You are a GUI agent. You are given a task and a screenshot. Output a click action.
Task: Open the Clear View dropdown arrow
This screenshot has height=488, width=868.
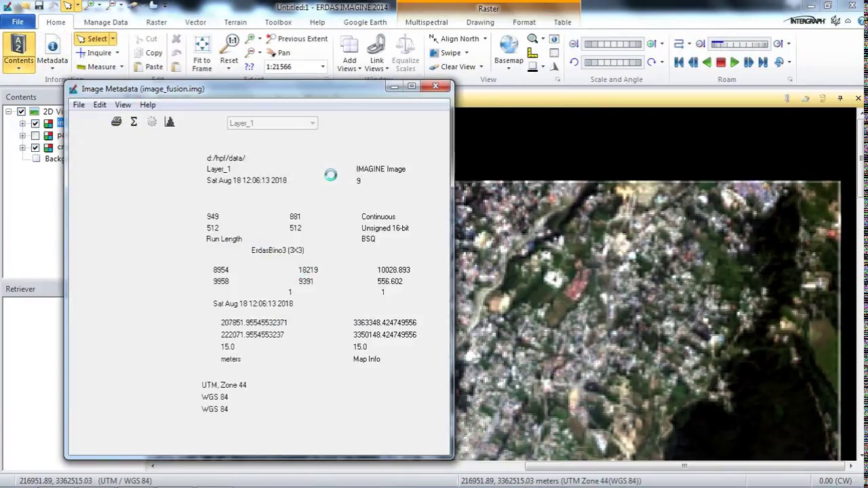tap(481, 66)
